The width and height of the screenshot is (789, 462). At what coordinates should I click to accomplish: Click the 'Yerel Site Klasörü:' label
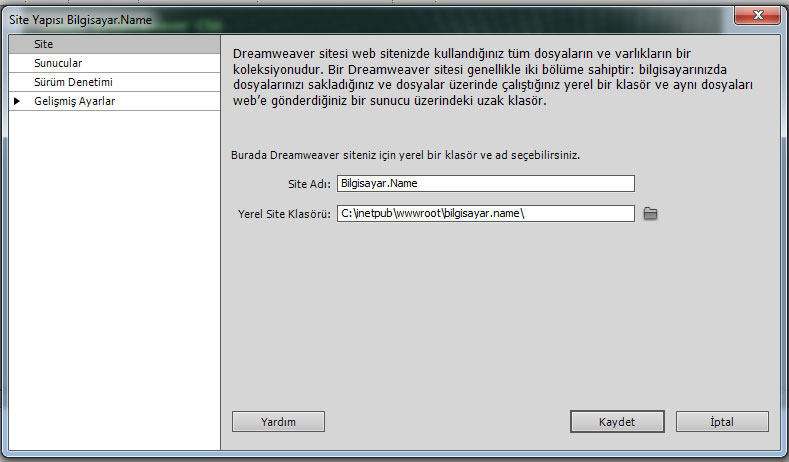pyautogui.click(x=284, y=214)
